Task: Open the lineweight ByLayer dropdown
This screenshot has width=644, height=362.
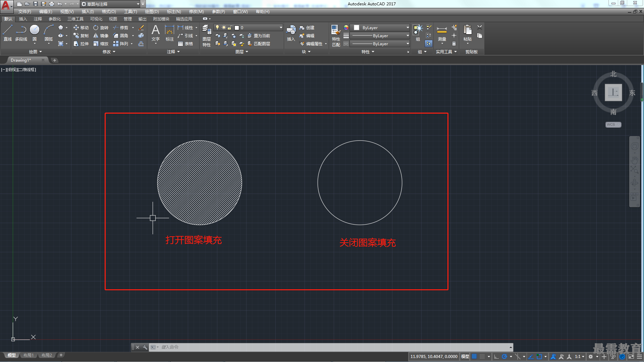Action: pos(380,36)
